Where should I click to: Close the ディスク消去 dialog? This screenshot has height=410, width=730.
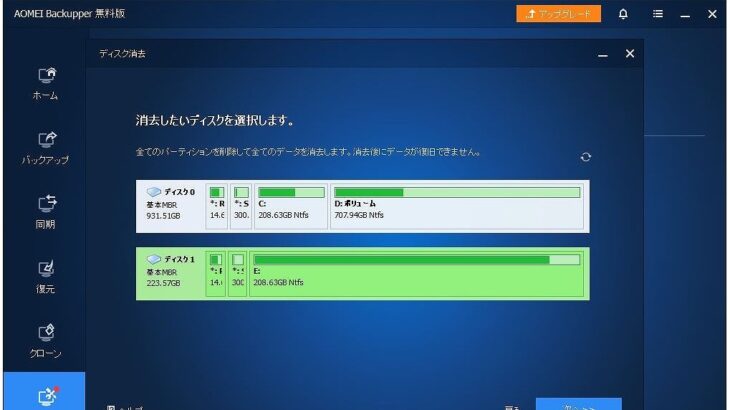630,54
